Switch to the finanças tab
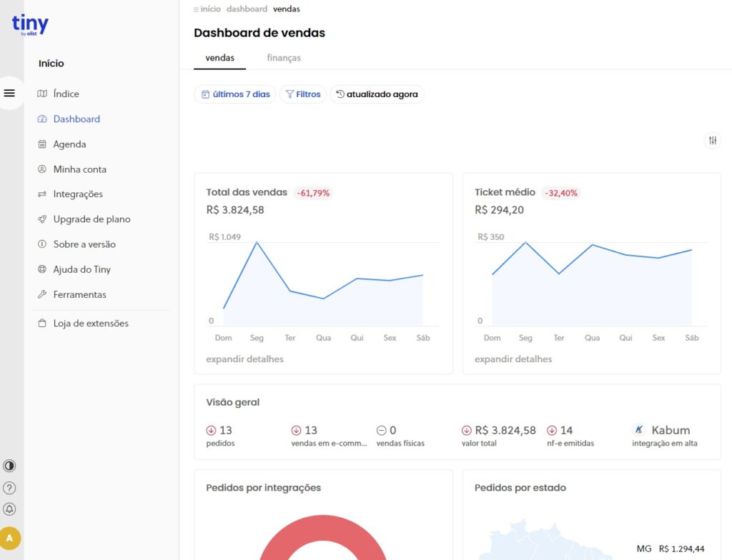Screen dimensions: 732x560 [284, 58]
